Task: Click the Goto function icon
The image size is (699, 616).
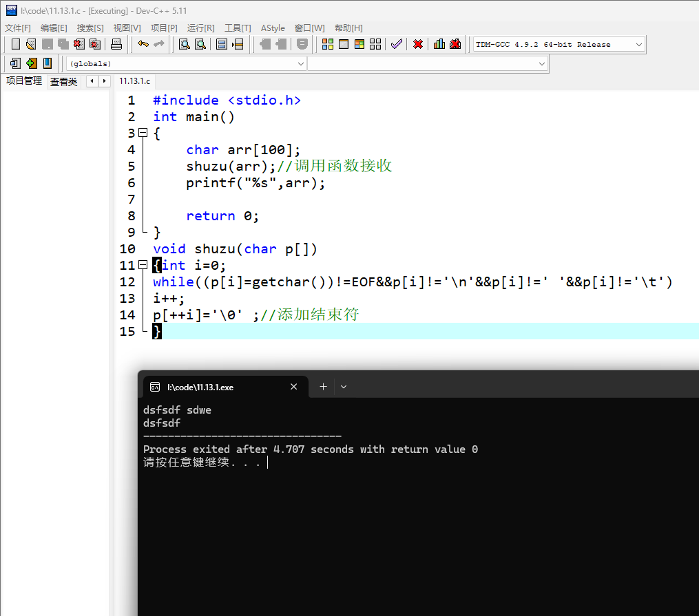Action: coord(222,44)
